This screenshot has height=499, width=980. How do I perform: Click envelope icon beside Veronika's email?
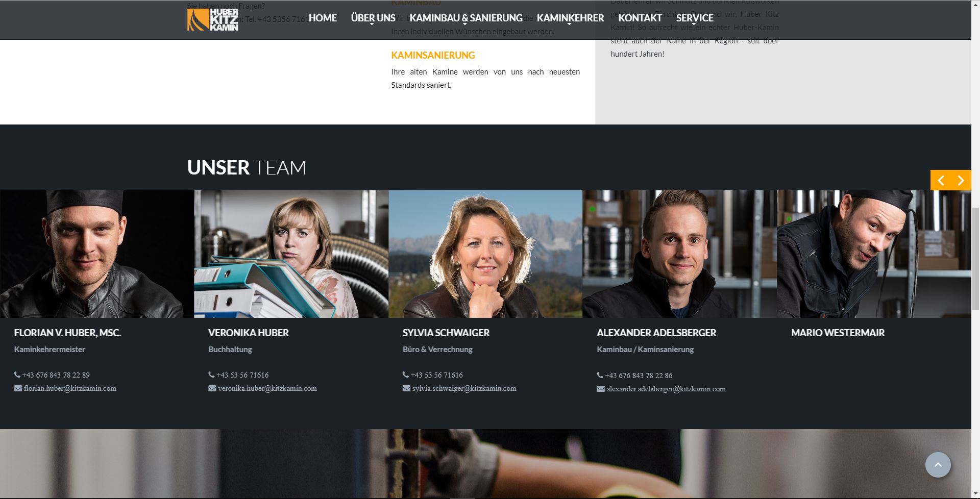coord(212,388)
